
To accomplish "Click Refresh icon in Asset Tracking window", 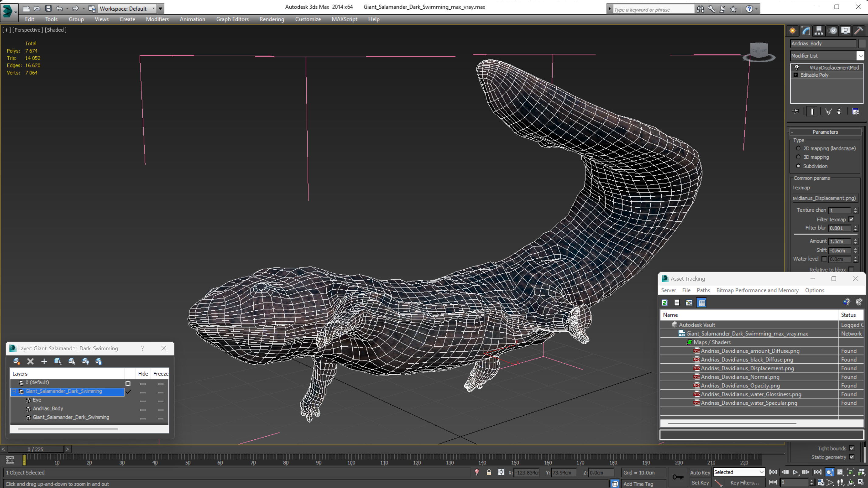I will [x=664, y=303].
